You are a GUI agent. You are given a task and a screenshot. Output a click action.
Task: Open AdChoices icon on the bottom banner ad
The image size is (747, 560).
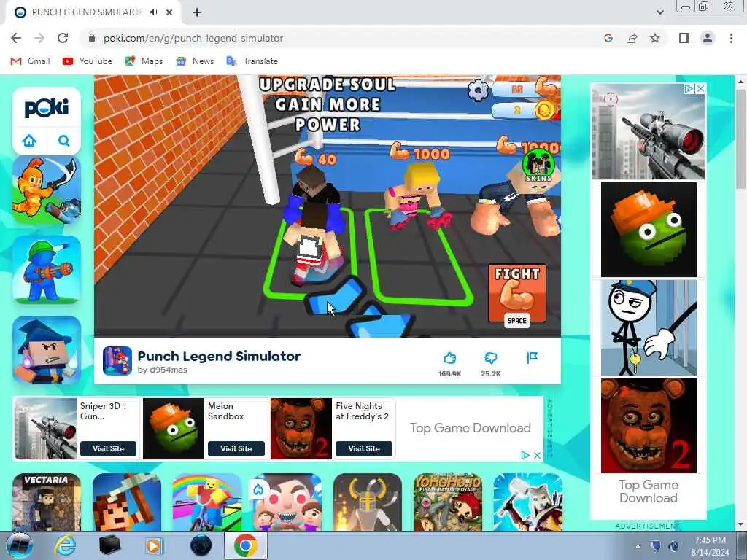525,455
